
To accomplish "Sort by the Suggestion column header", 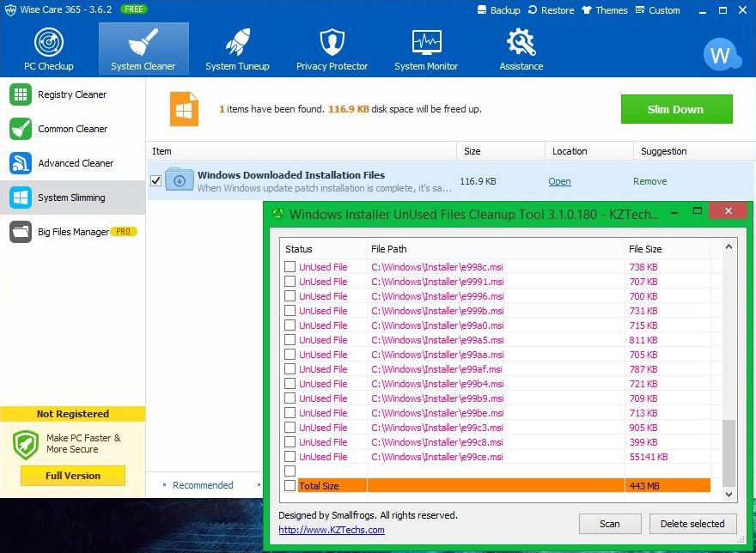I will pyautogui.click(x=694, y=151).
